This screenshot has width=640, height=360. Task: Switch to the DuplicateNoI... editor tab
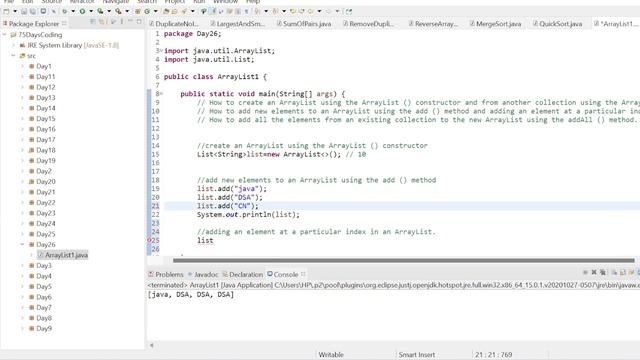tap(173, 24)
